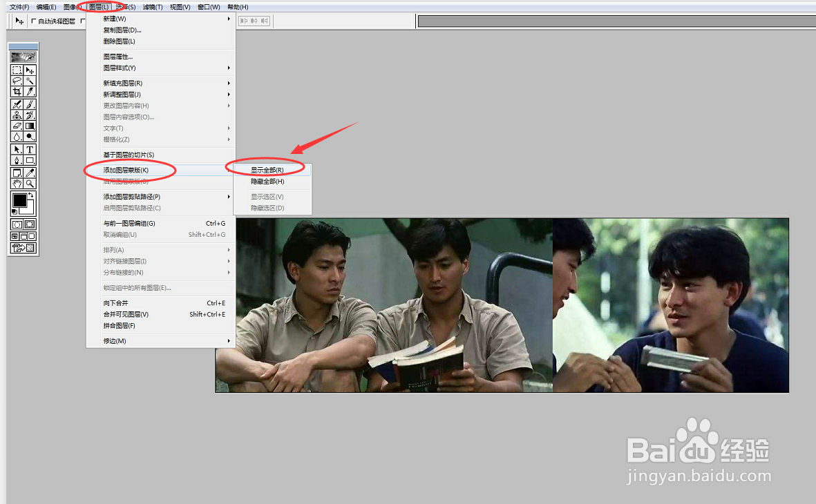This screenshot has width=816, height=504.
Task: Select the Rectangle shape tool
Action: tap(30, 160)
